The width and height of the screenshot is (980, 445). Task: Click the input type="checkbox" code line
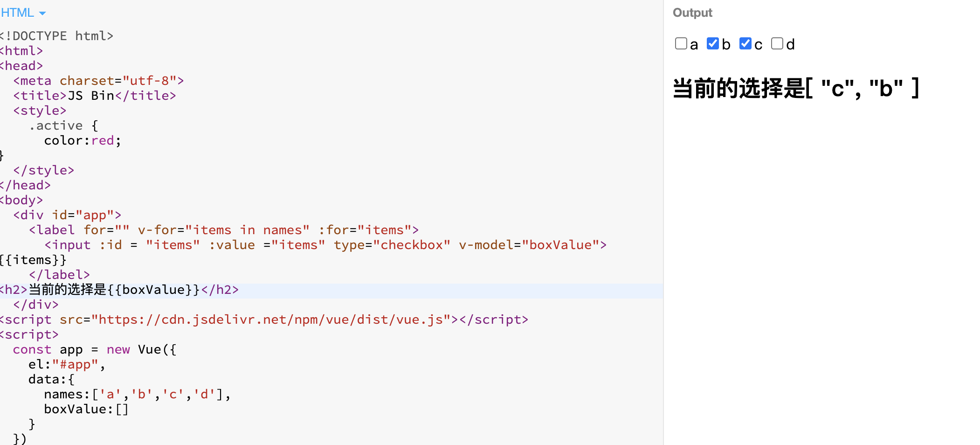tap(325, 245)
